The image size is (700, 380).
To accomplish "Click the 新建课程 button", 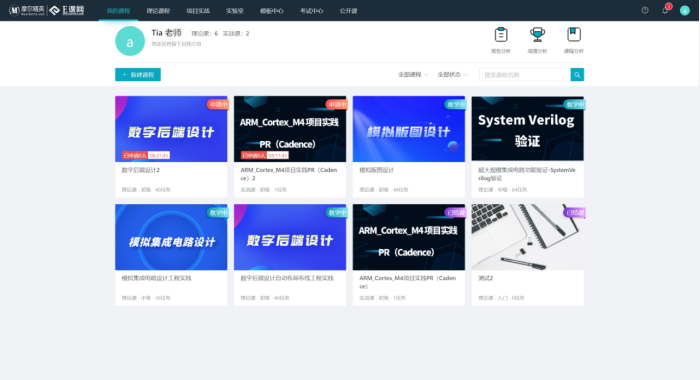I will tap(138, 75).
